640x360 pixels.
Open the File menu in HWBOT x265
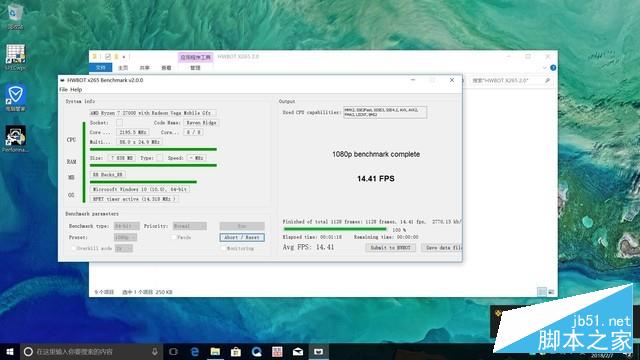[x=63, y=89]
